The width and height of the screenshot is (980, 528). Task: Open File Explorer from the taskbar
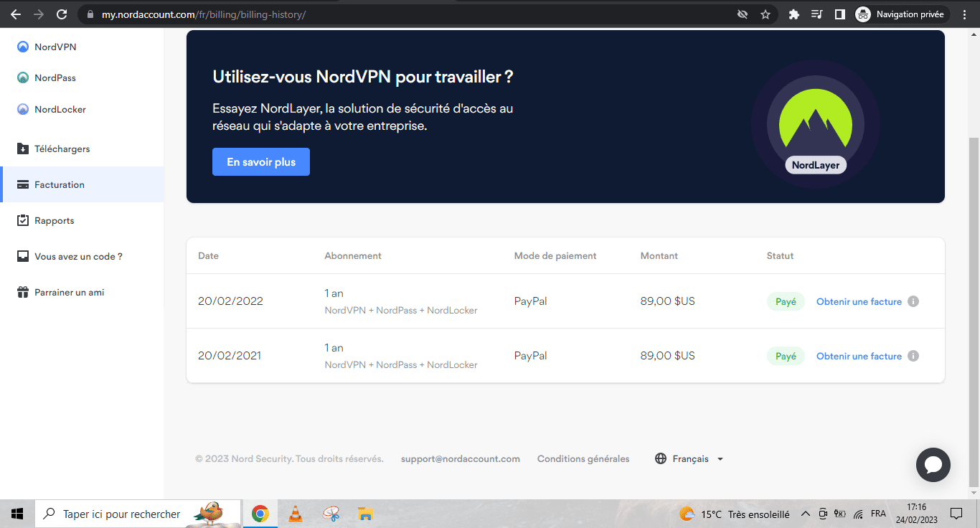(x=366, y=514)
